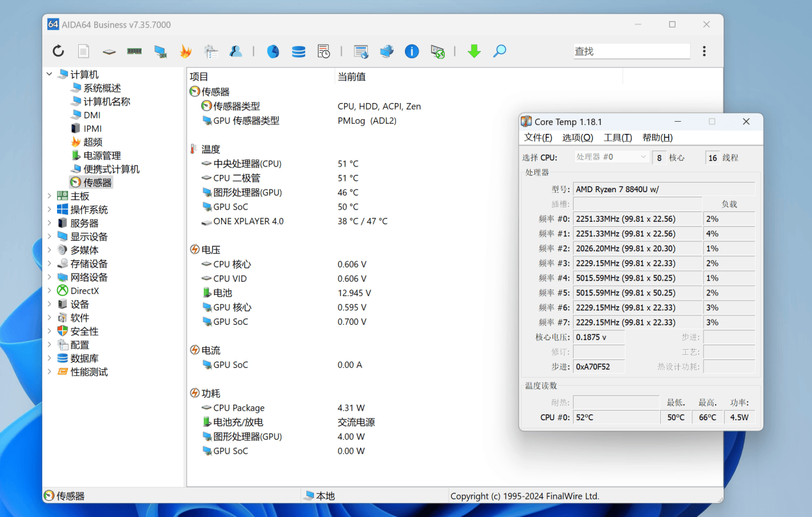Viewport: 812px width, 517px height.
Task: Open 工具(T) menu in Core Temp
Action: click(x=618, y=138)
